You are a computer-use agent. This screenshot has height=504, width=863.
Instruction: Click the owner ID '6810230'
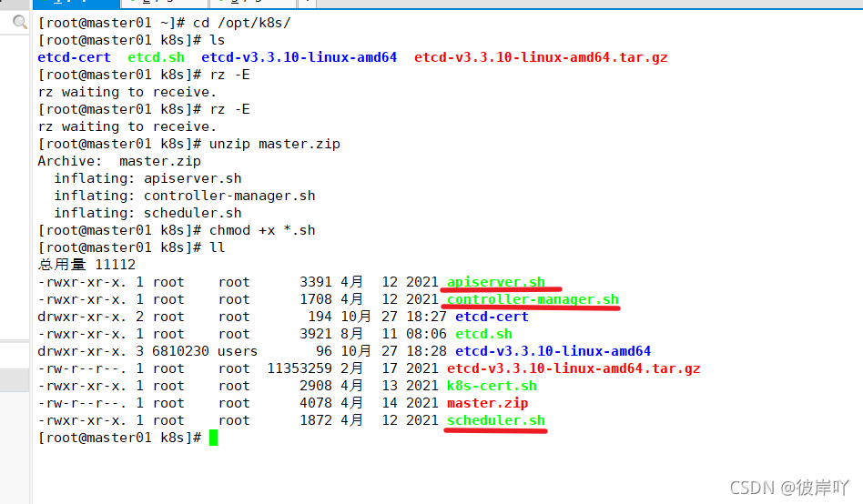[180, 351]
